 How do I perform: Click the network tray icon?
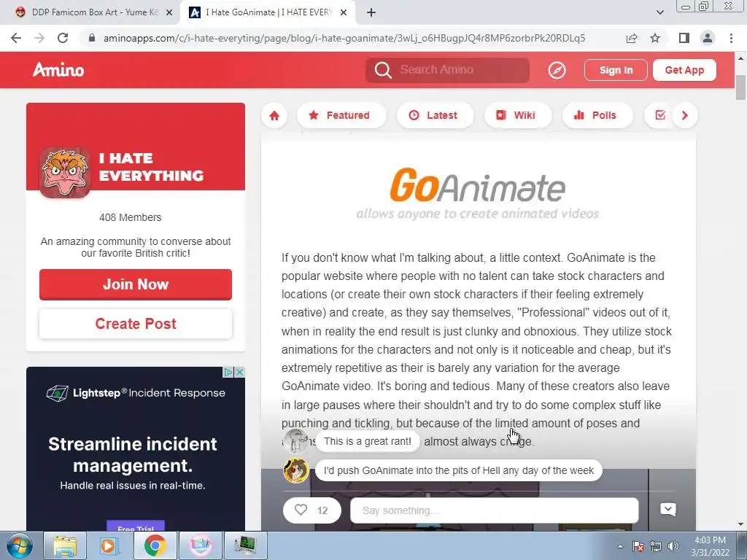[x=656, y=546]
